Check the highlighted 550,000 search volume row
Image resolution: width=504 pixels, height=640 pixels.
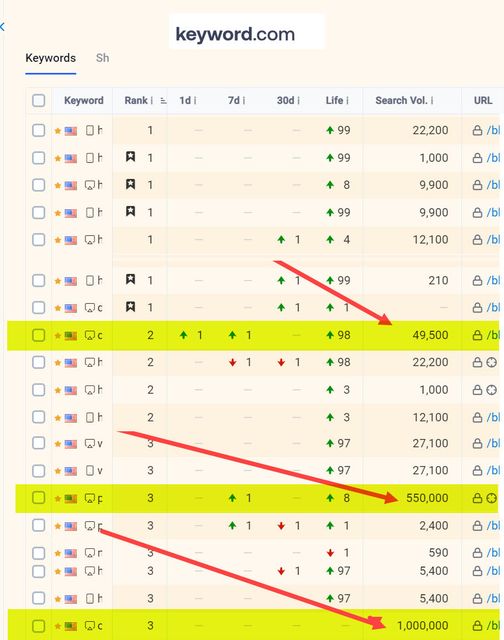pos(38,498)
